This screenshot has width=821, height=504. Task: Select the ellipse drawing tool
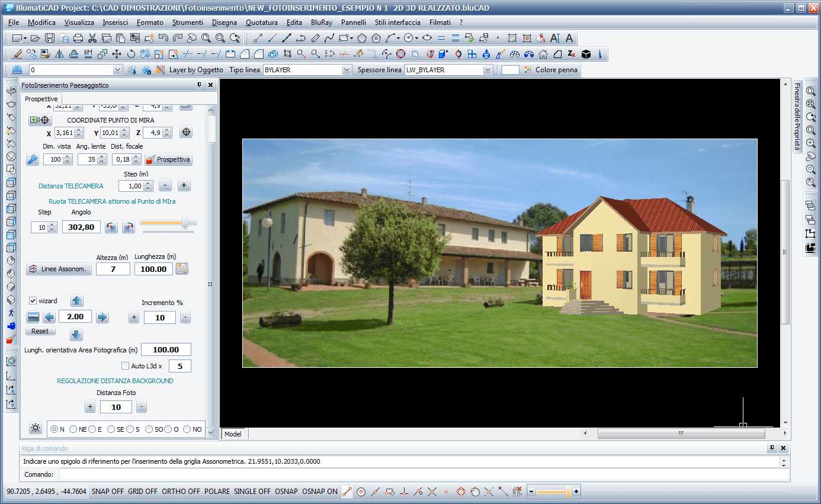(426, 38)
